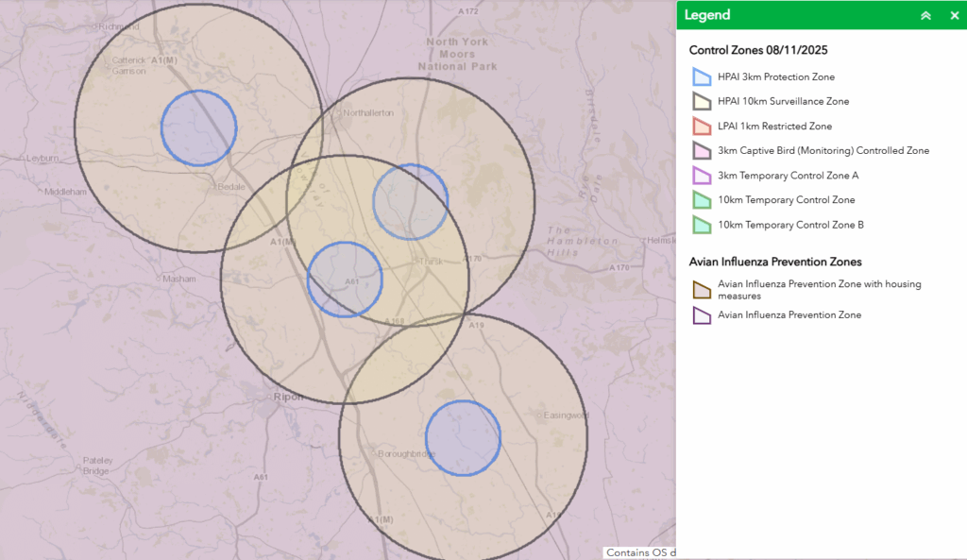The image size is (967, 560).
Task: Click the plain Avian Influenza Prevention Zone icon
Action: pos(701,315)
